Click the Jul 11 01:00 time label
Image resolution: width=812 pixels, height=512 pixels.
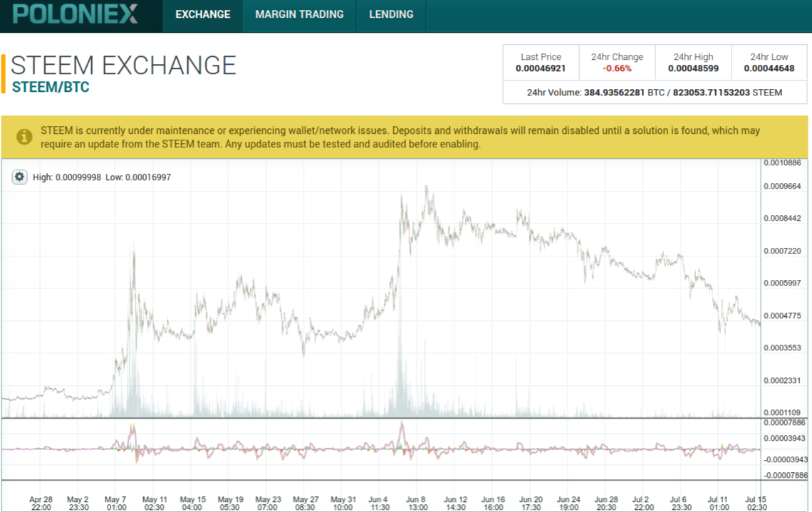coord(719,503)
